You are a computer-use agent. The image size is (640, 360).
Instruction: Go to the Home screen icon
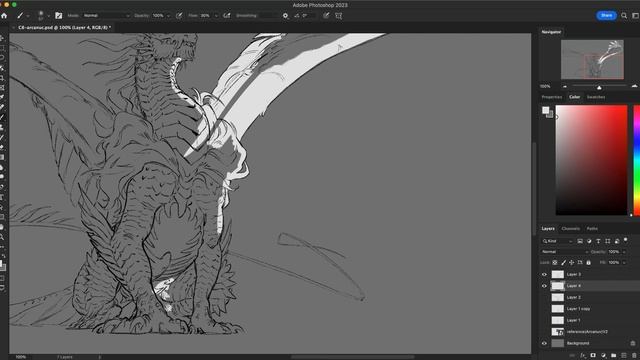point(4,16)
